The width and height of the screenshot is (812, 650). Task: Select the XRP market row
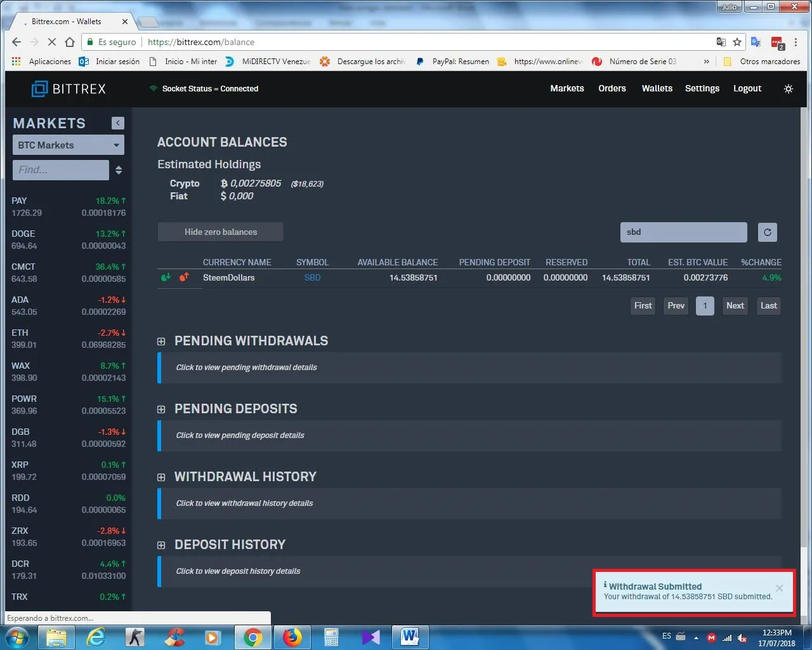tap(69, 471)
